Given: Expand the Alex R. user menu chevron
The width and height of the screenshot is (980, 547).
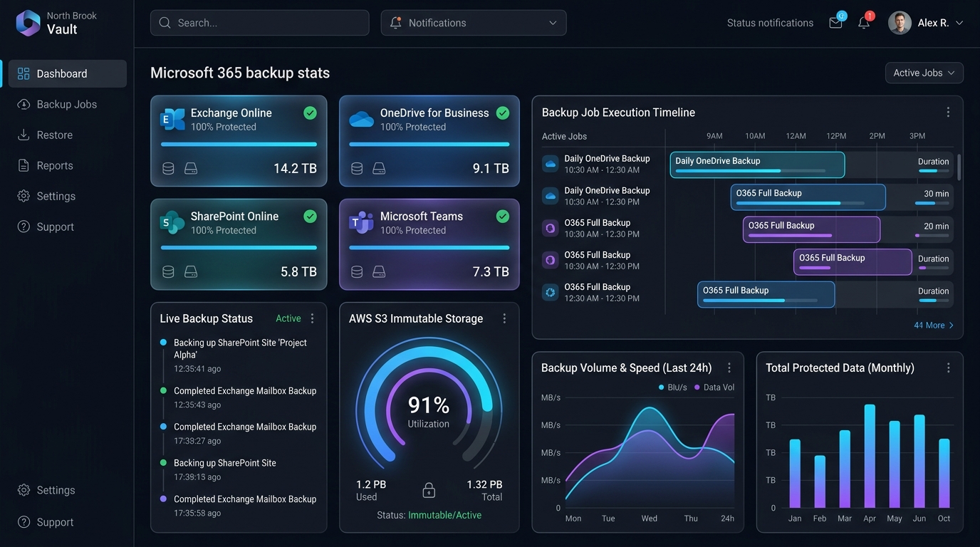Looking at the screenshot, I should tap(959, 23).
